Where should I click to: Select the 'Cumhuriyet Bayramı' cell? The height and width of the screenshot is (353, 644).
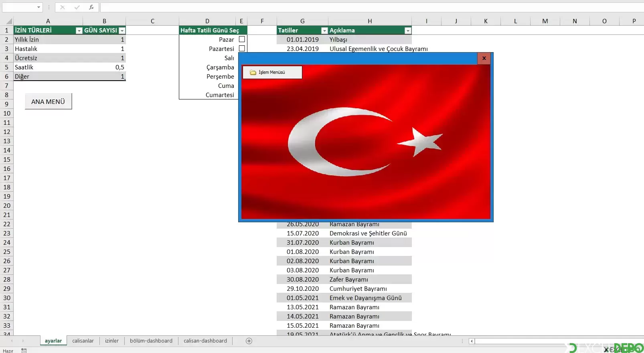tap(370, 289)
